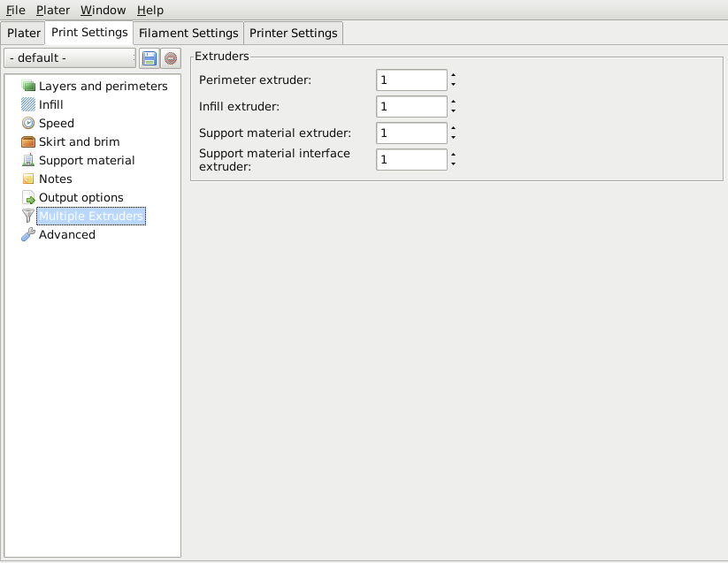This screenshot has height=563, width=728.
Task: Click the Advanced wrench icon
Action: pos(28,234)
